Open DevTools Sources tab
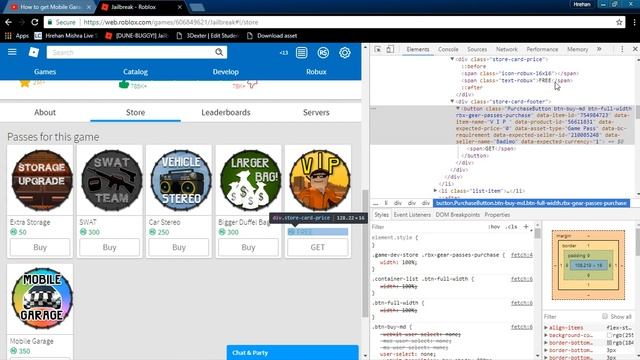This screenshot has height=360, width=640. coord(477,49)
